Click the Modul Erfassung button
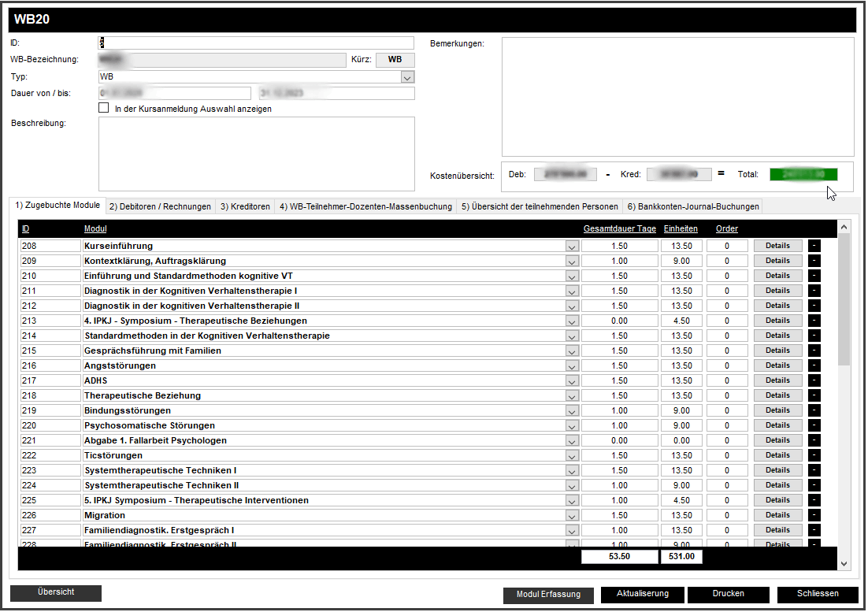868x612 pixels. 548,595
